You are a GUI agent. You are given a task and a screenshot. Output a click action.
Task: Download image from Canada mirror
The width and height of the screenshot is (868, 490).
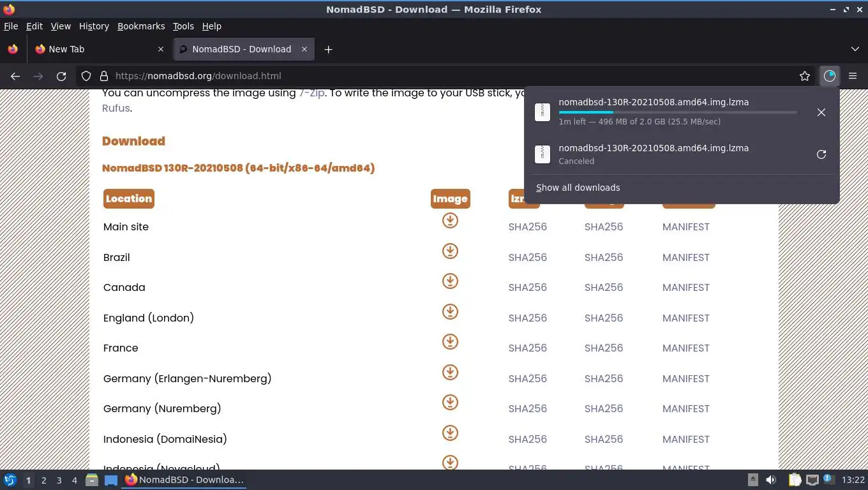point(450,281)
